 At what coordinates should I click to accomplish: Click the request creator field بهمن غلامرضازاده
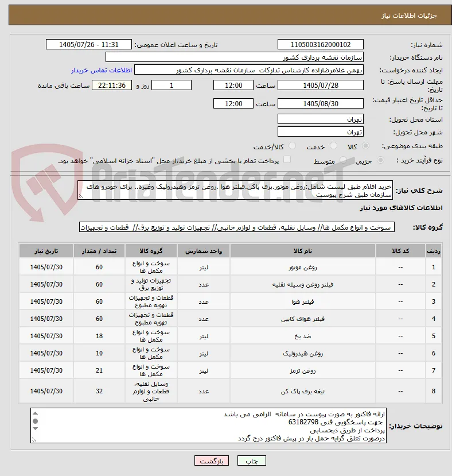[249, 70]
